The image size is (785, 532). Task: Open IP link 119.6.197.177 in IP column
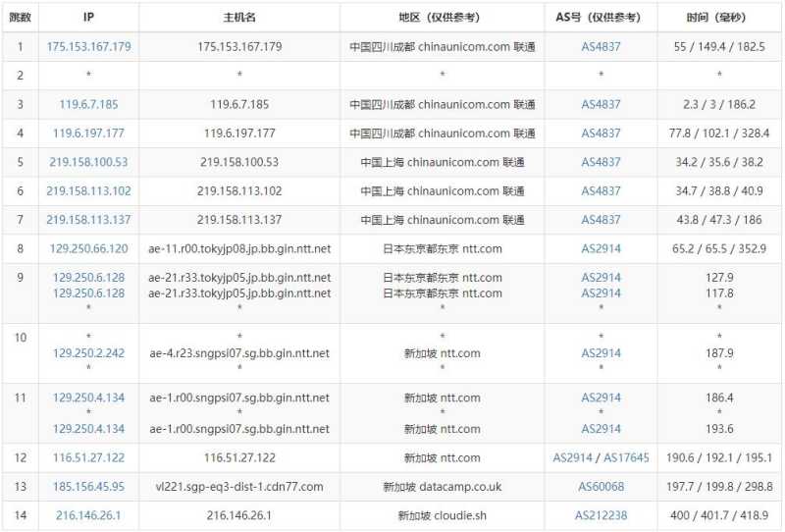click(x=88, y=133)
